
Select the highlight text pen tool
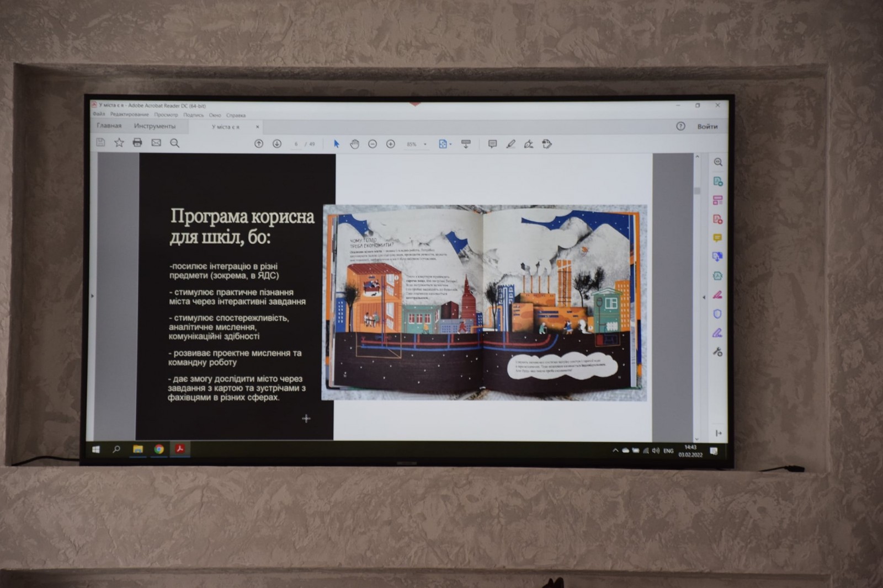coord(510,144)
